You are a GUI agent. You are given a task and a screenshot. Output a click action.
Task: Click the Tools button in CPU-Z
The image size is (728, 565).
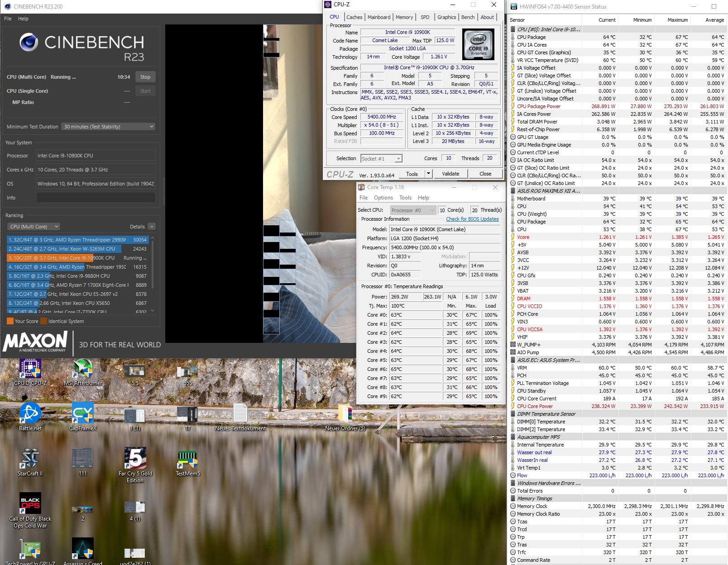tap(412, 174)
